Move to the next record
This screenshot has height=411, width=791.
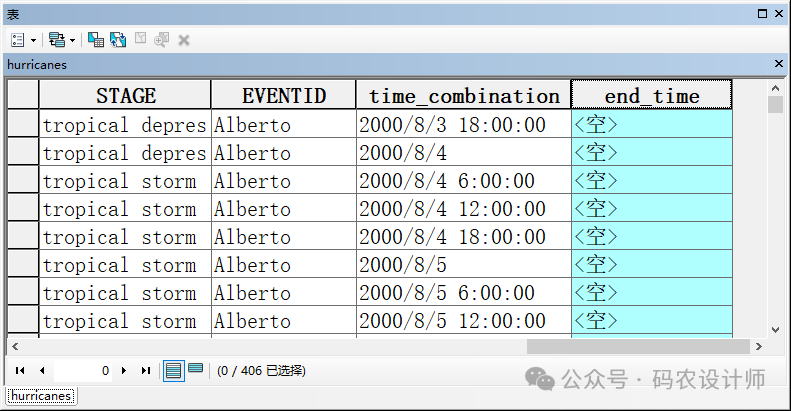point(124,370)
